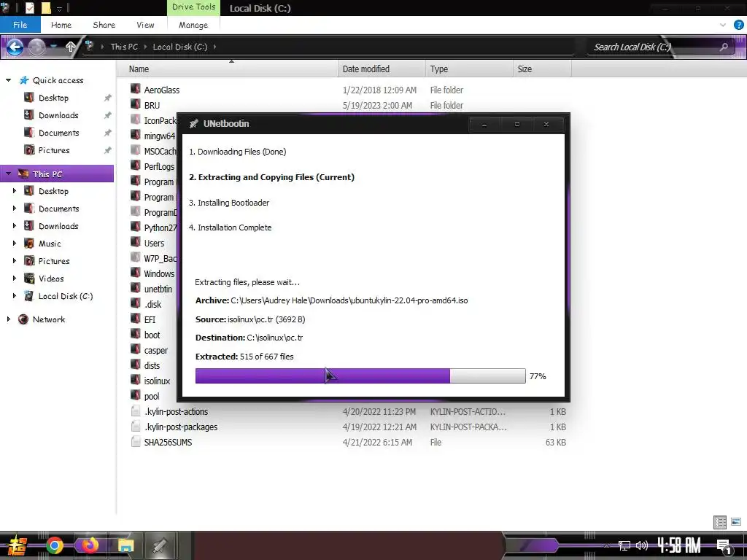Open File Explorer from the taskbar
The width and height of the screenshot is (747, 560).
125,545
